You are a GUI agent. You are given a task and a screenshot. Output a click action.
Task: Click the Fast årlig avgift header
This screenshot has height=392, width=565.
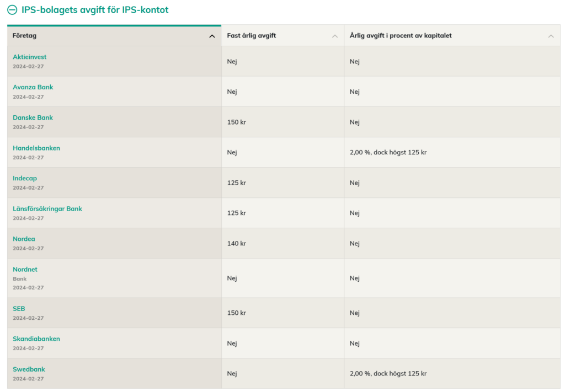pyautogui.click(x=252, y=36)
